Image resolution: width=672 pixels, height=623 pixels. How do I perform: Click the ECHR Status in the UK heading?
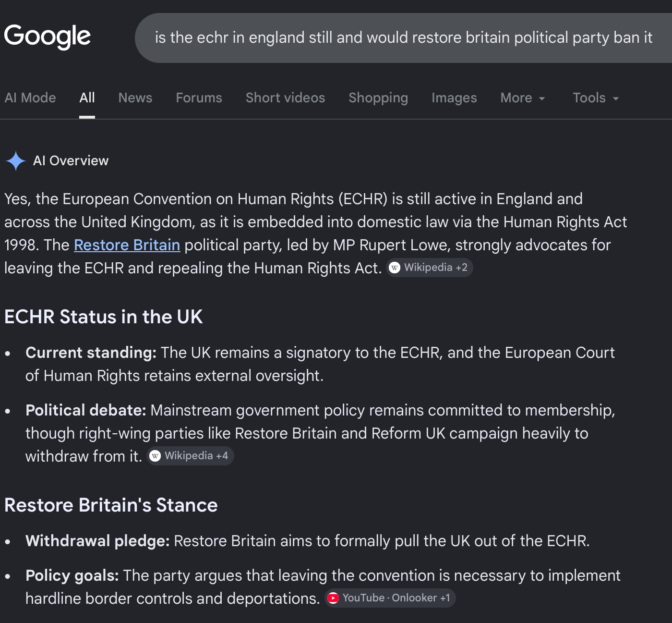click(104, 317)
